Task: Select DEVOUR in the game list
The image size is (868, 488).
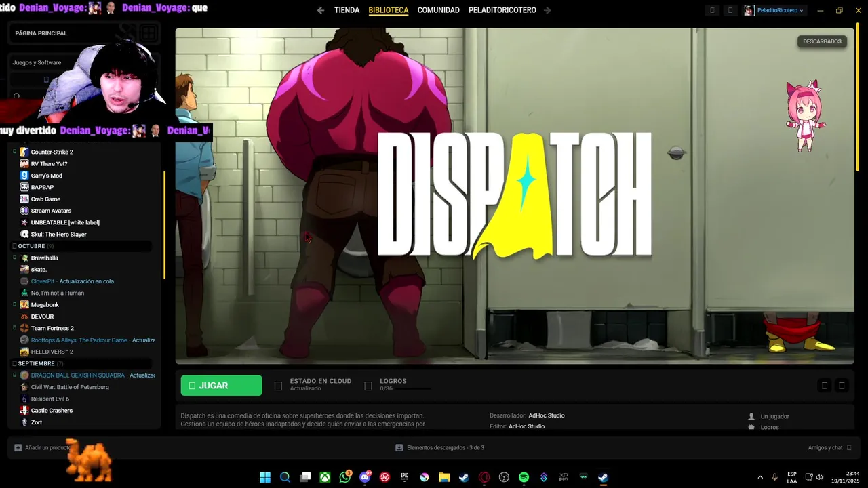Action: (x=42, y=317)
